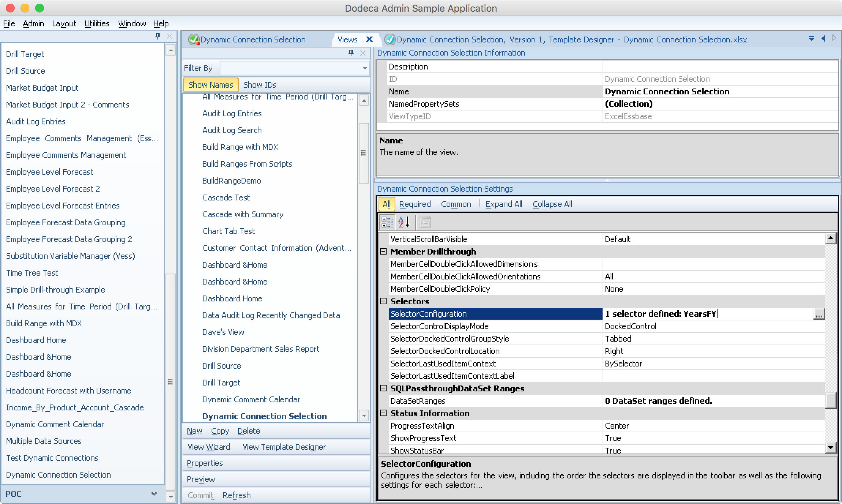The width and height of the screenshot is (842, 504).
Task: Click the Categorized view icon in settings toolbar
Action: [x=387, y=222]
